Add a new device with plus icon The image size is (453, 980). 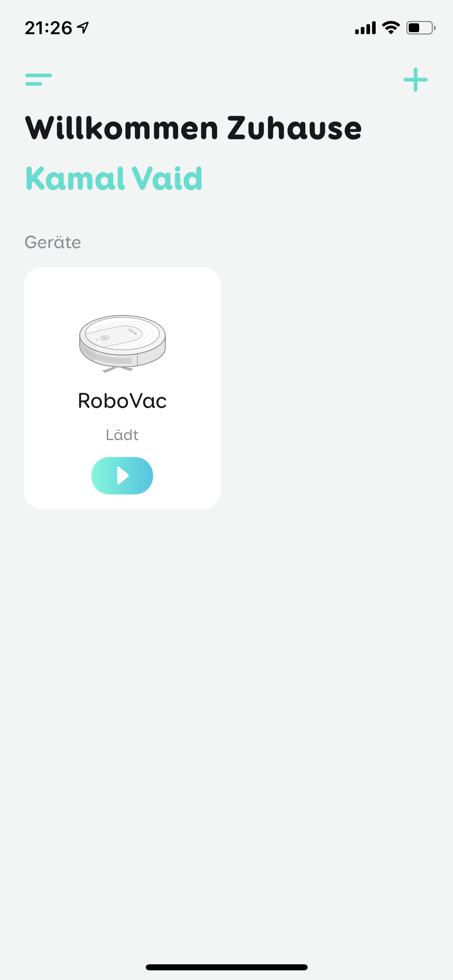pos(416,80)
